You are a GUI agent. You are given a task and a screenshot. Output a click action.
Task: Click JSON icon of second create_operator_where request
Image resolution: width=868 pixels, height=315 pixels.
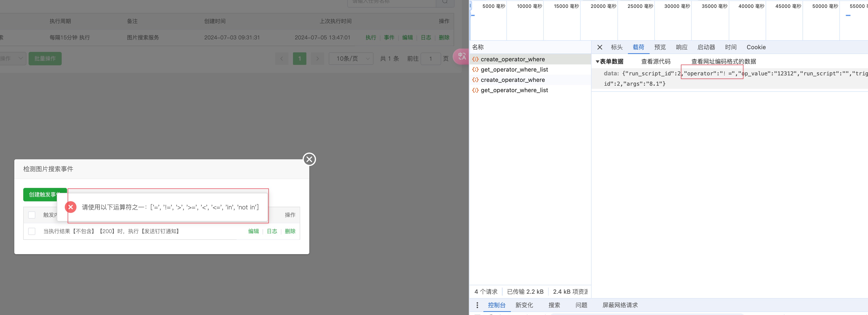[475, 80]
